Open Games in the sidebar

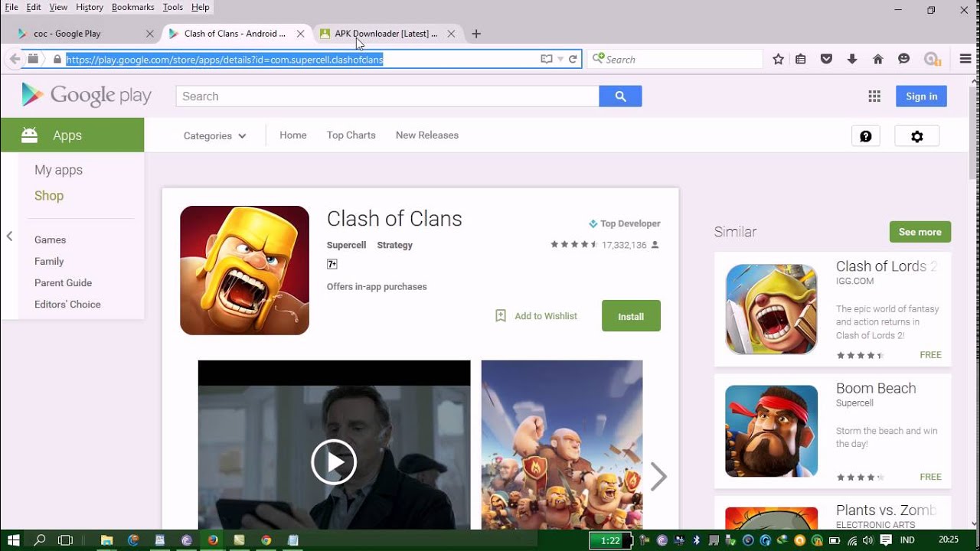coord(51,240)
